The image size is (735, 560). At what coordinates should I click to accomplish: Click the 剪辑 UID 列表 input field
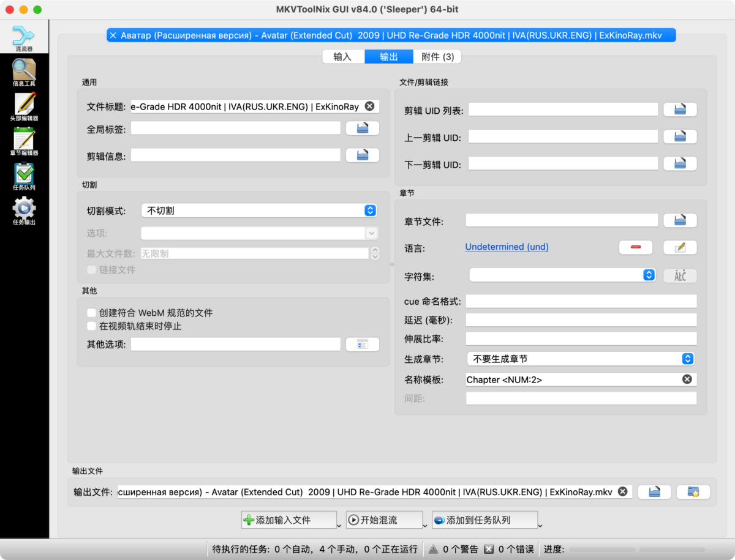(x=563, y=110)
